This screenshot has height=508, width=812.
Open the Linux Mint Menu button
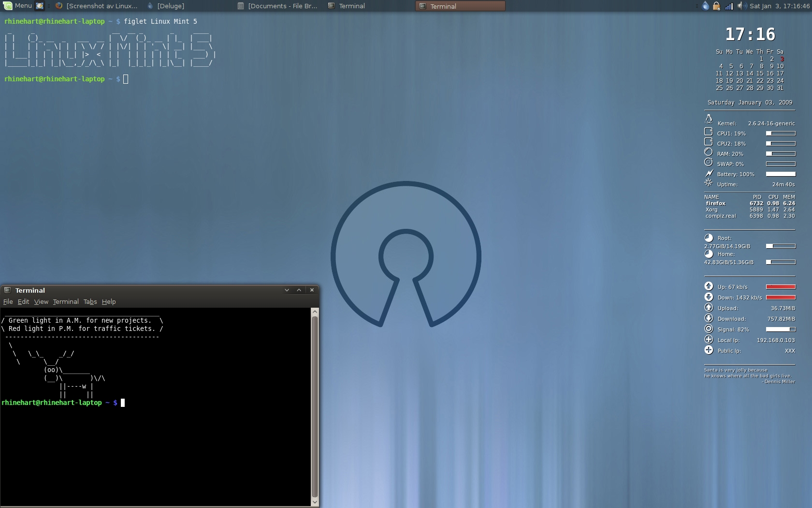click(17, 6)
